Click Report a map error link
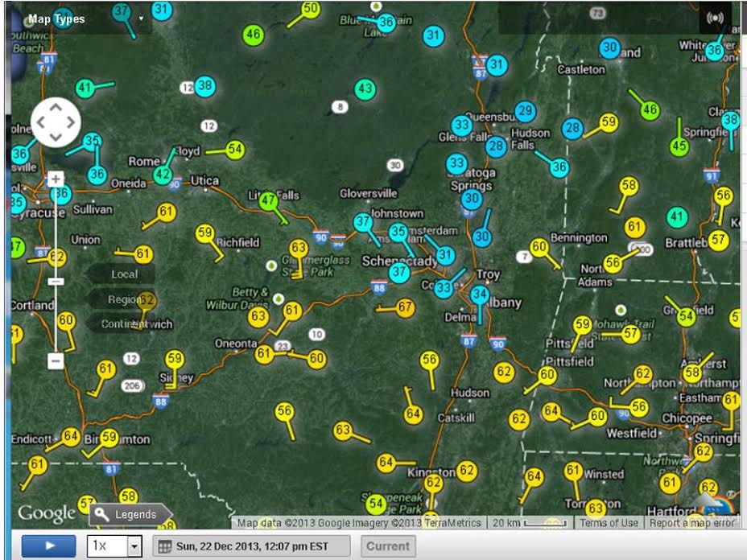 tap(691, 523)
